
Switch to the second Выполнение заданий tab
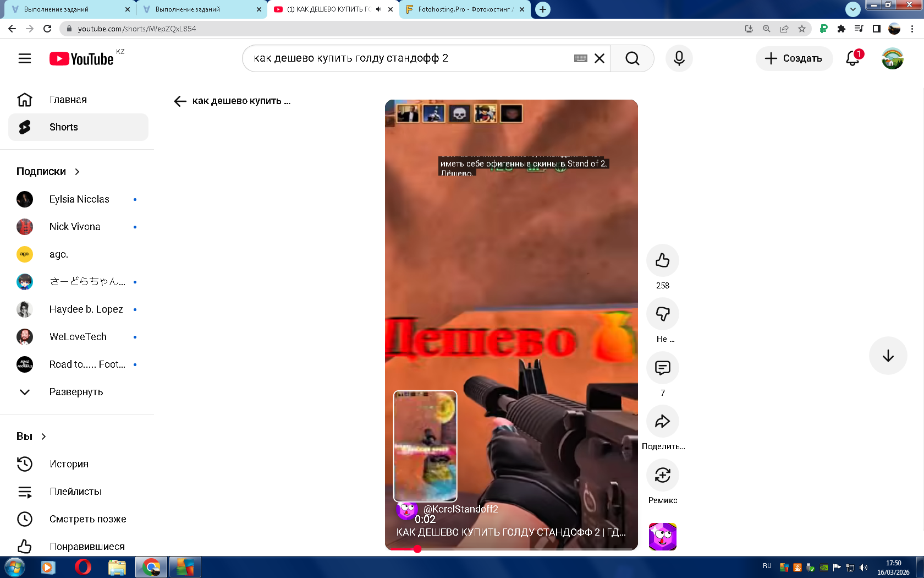[202, 9]
